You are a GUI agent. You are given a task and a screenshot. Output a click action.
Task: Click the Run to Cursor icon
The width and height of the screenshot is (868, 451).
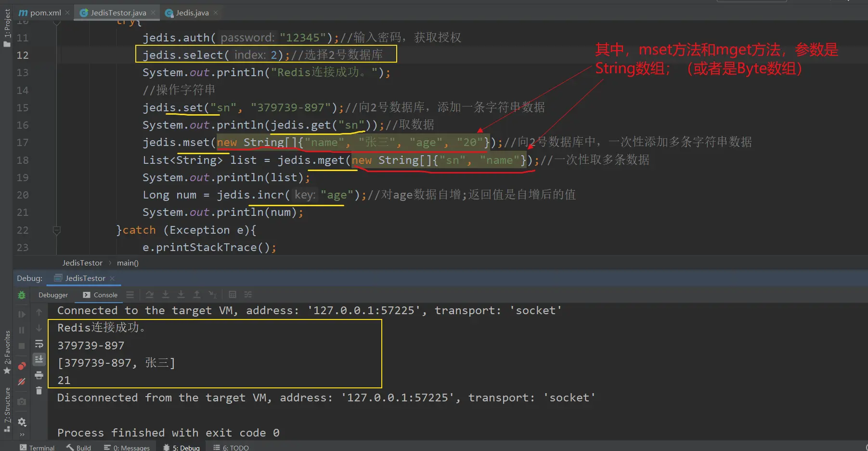click(x=213, y=294)
